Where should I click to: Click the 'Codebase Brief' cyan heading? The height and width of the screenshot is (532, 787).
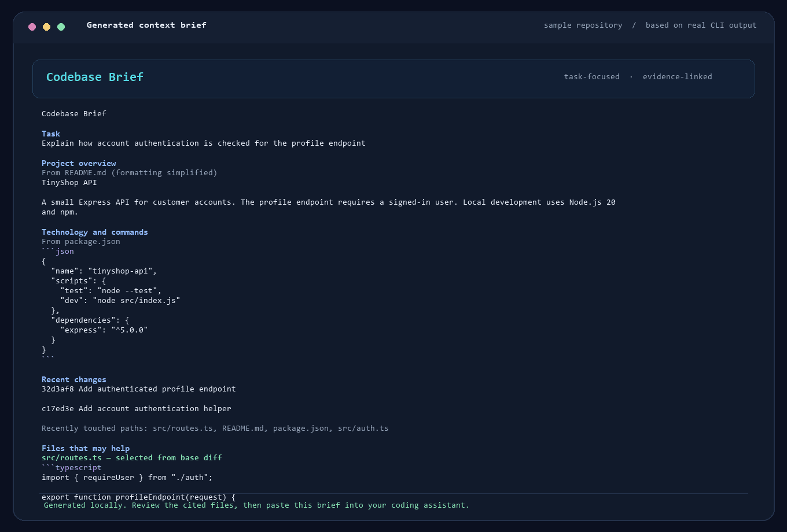[95, 77]
